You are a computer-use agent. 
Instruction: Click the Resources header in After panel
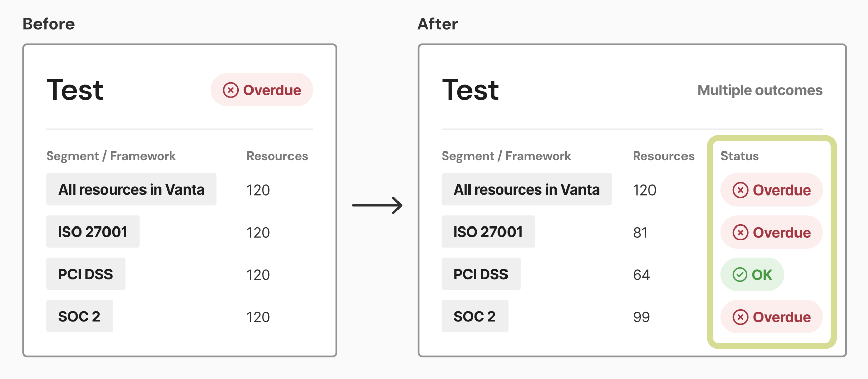click(663, 156)
